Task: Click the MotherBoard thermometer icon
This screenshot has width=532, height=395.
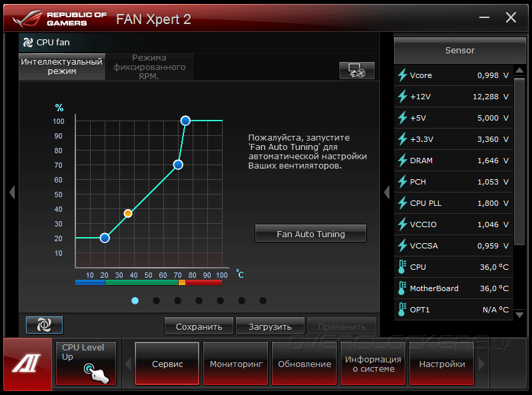Action: pyautogui.click(x=402, y=288)
